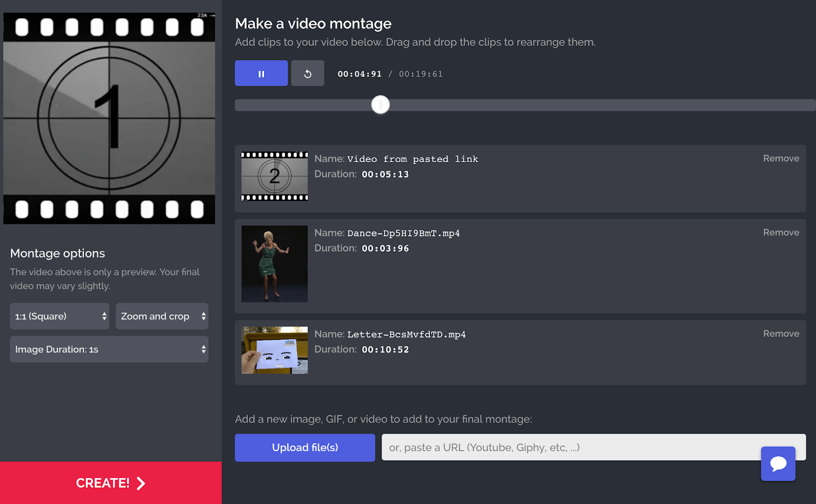Click the arrow icon on the CREATE! button
Viewport: 816px width, 504px height.
tap(141, 483)
